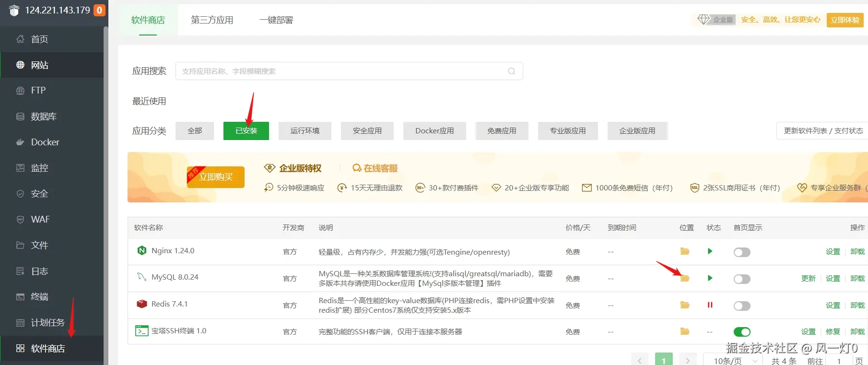This screenshot has height=365, width=868.
Task: Select page 1 in pagination
Action: coord(664,360)
